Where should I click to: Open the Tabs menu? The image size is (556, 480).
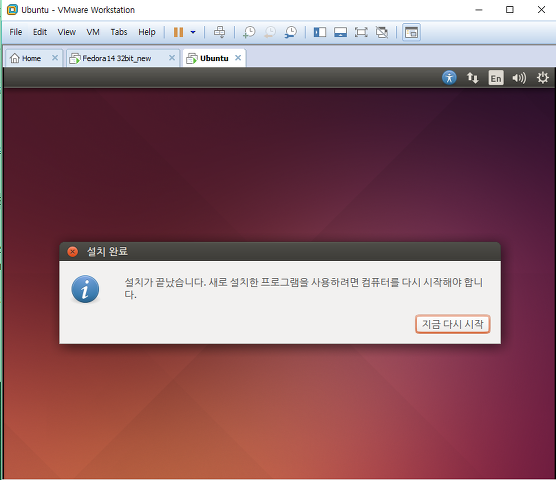(x=119, y=32)
